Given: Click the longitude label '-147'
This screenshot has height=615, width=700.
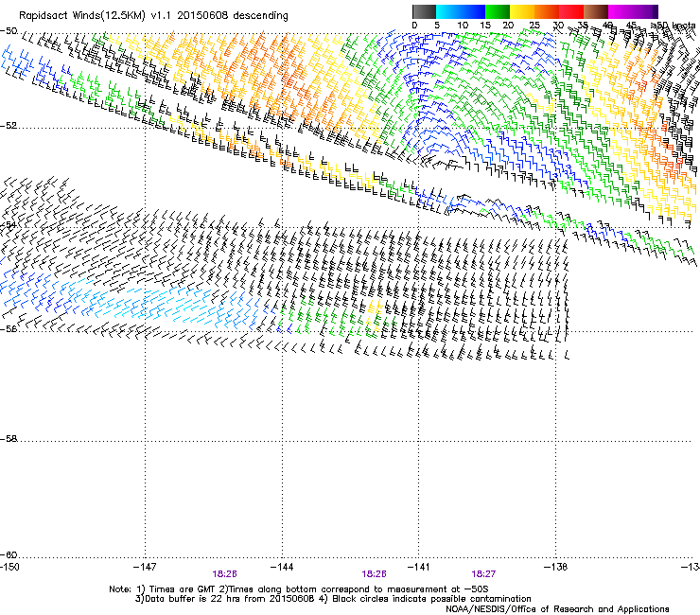Looking at the screenshot, I should coord(145,567).
